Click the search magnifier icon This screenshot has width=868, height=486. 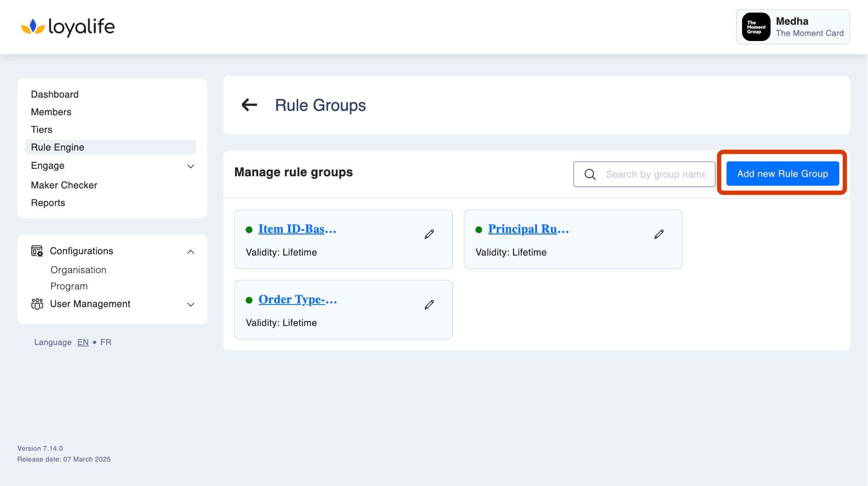tap(590, 175)
